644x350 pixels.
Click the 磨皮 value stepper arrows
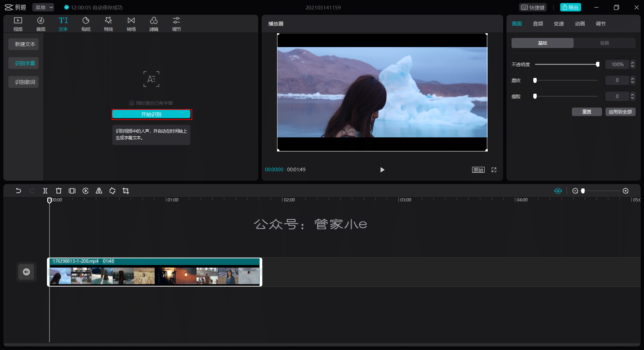[633, 80]
